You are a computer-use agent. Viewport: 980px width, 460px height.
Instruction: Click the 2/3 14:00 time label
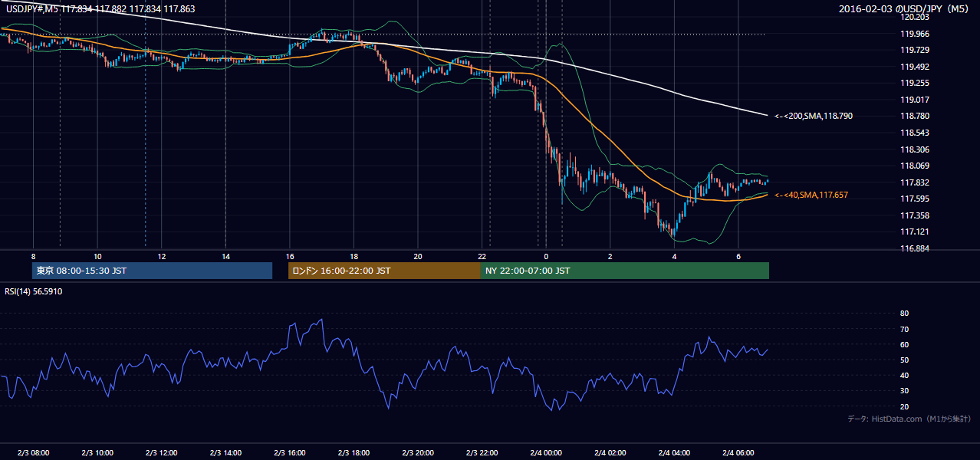click(225, 453)
